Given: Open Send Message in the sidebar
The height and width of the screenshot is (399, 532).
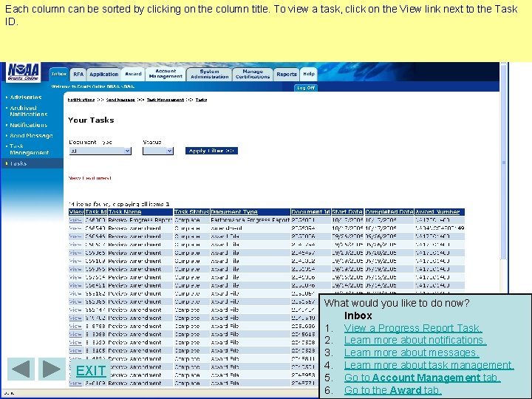Looking at the screenshot, I should 31,136.
